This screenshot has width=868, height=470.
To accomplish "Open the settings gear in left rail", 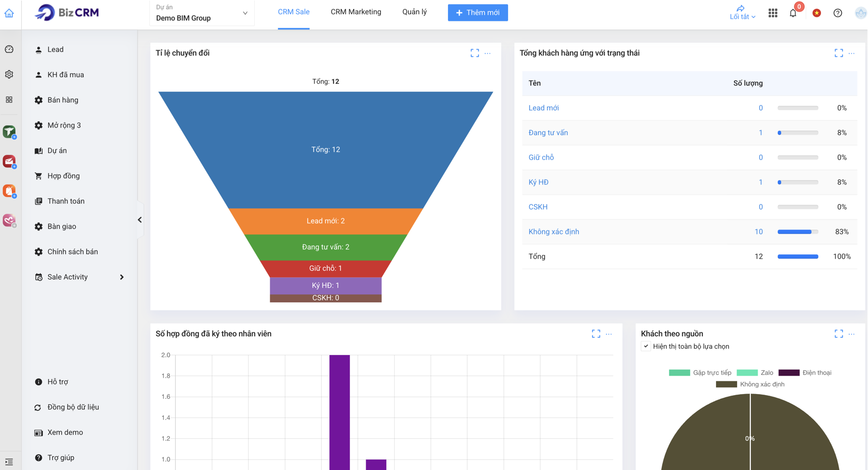I will [x=9, y=74].
